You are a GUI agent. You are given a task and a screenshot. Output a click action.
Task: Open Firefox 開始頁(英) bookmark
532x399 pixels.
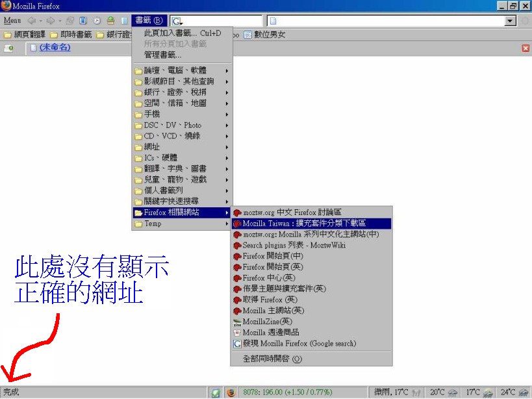[311, 266]
